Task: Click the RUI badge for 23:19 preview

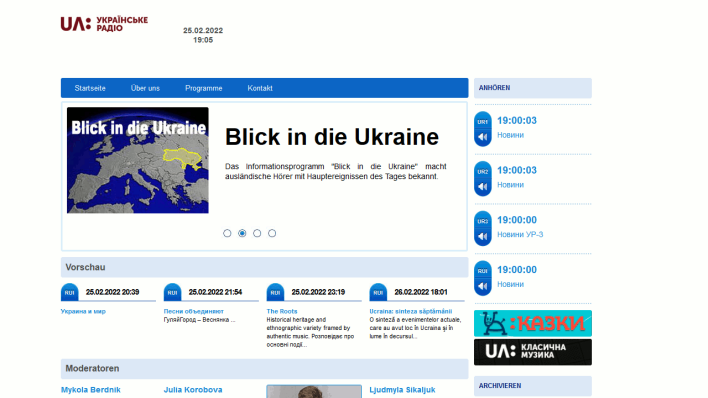Action: coord(275,292)
